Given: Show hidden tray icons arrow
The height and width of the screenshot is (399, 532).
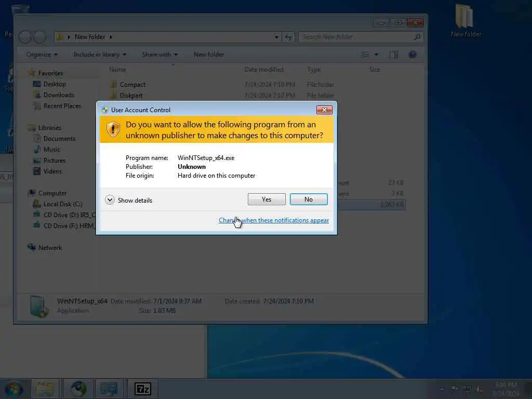Looking at the screenshot, I should [x=442, y=389].
